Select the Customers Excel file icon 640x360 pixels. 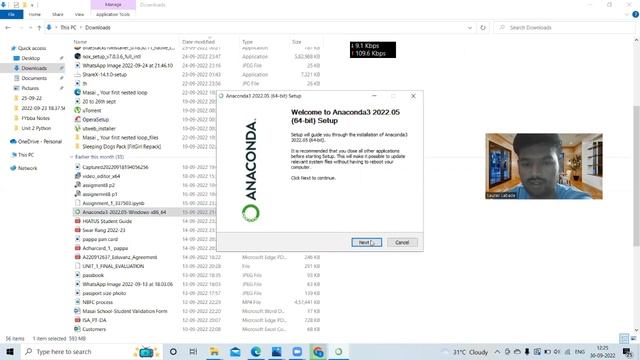click(78, 329)
